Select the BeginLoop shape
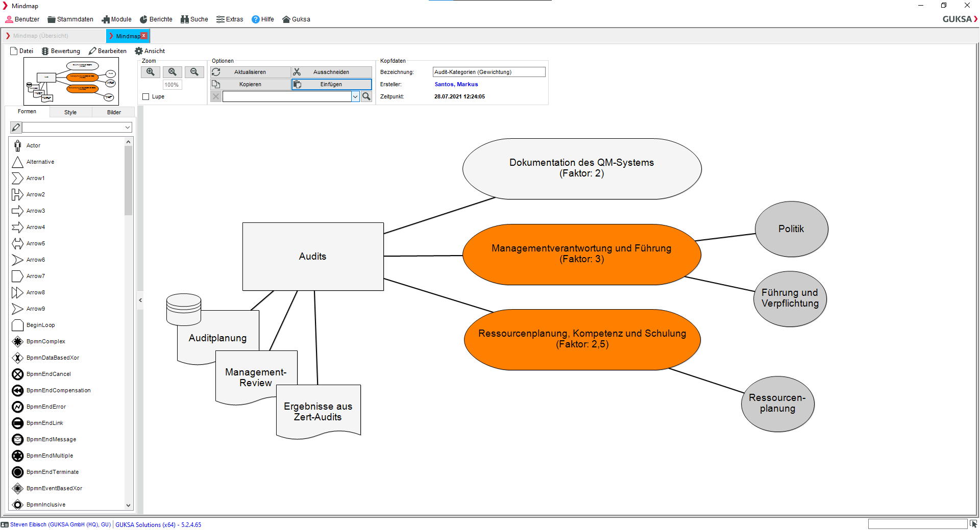 pyautogui.click(x=18, y=325)
